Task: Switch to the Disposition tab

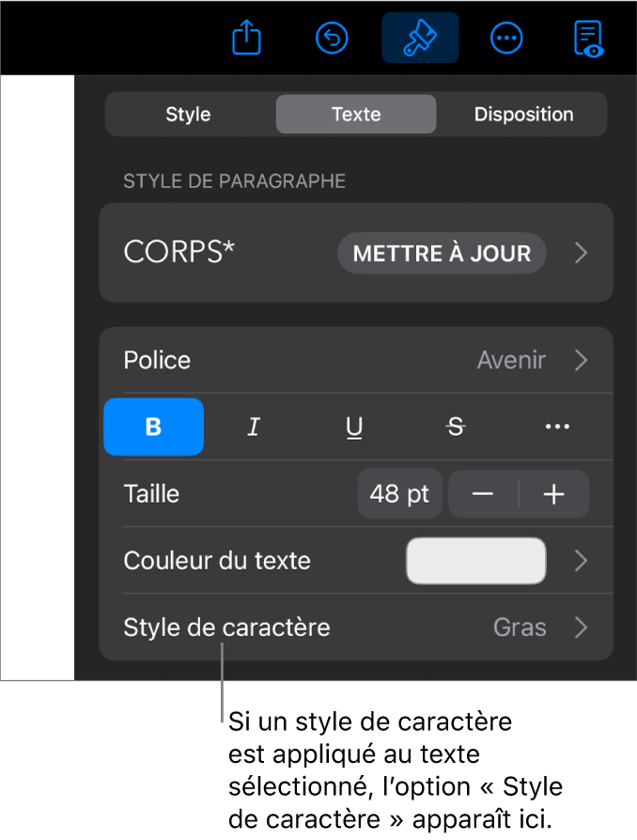Action: (523, 115)
